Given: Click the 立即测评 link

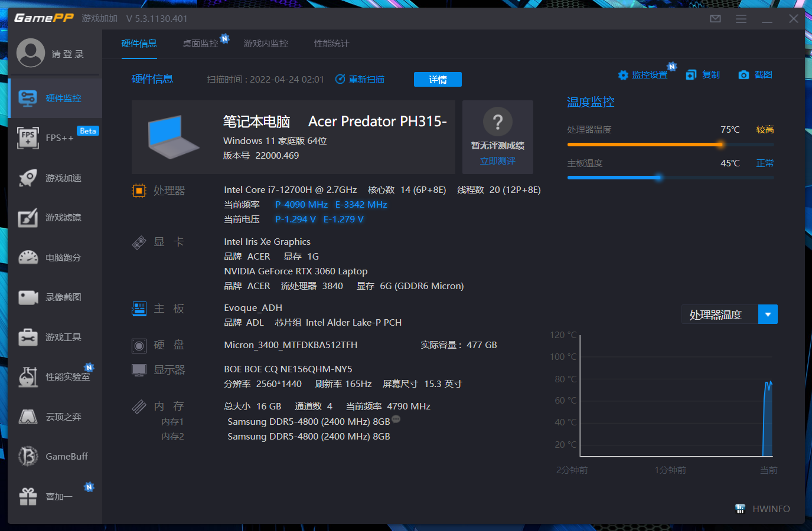Looking at the screenshot, I should (498, 160).
